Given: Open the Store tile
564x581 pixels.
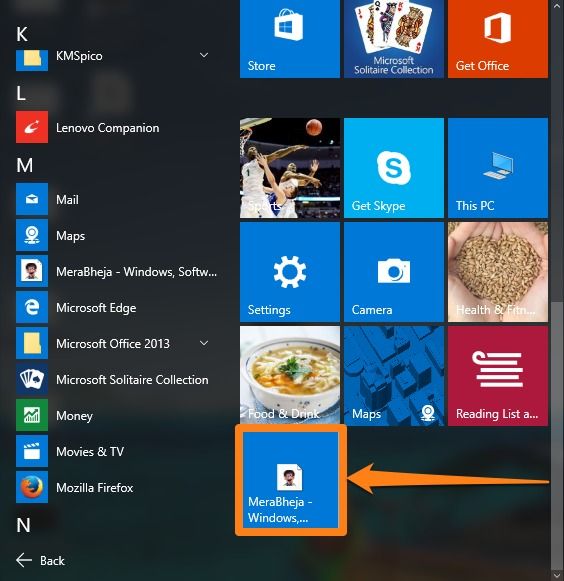Looking at the screenshot, I should (x=290, y=39).
